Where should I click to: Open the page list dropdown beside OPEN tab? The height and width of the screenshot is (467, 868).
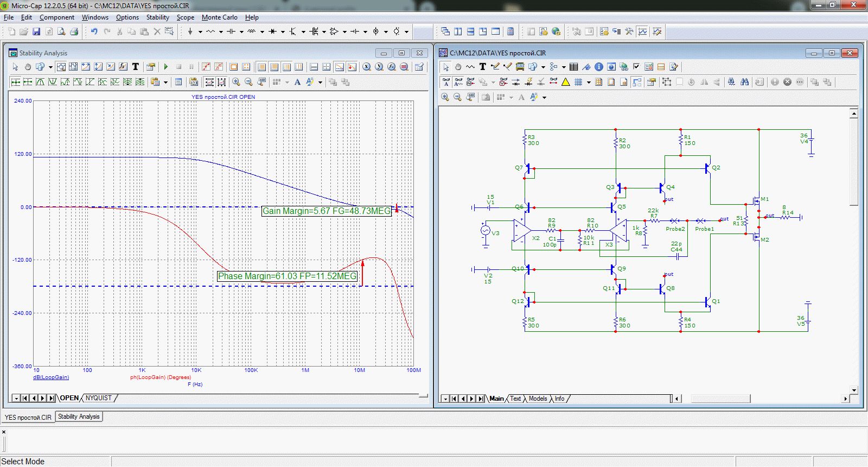point(16,399)
